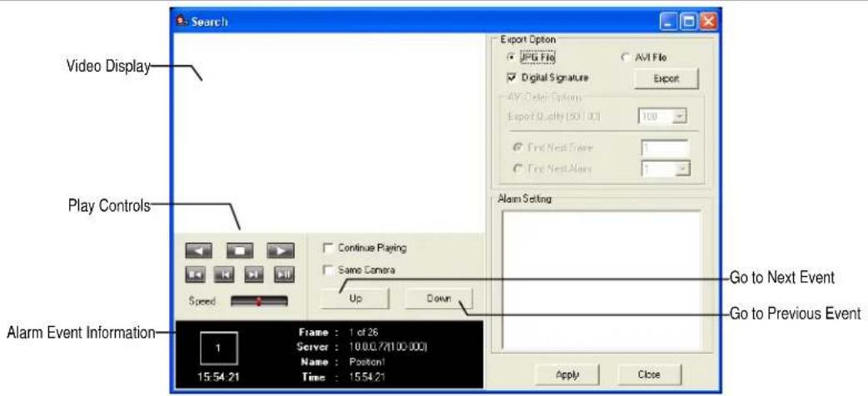Viewport: 868px width, 396px height.
Task: Click the timestamp under the thumbnail box
Action: (219, 377)
